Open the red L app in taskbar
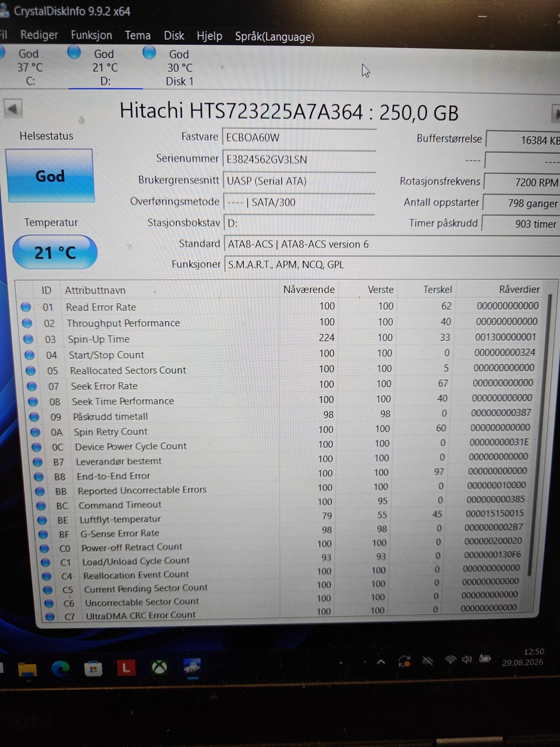This screenshot has width=560, height=747. pos(126,668)
